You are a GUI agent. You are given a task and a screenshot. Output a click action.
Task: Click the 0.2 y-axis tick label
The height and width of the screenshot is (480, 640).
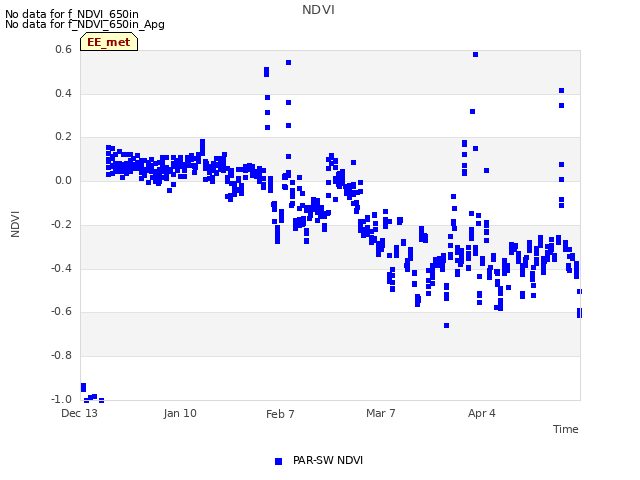tap(63, 137)
